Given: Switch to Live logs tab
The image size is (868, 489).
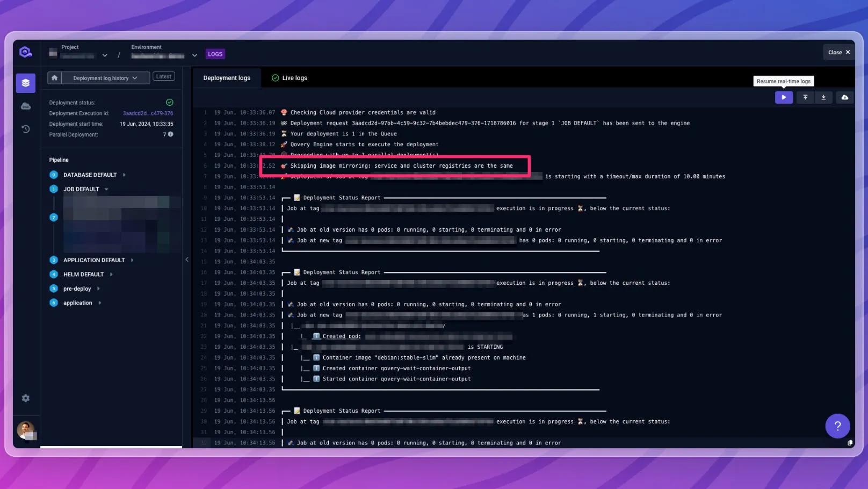Looking at the screenshot, I should click(290, 78).
